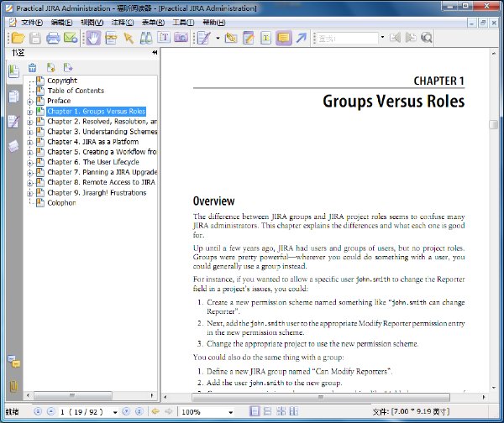The width and height of the screenshot is (504, 423).
Task: Open the 编辑 (Edit) menu
Action: pos(61,23)
